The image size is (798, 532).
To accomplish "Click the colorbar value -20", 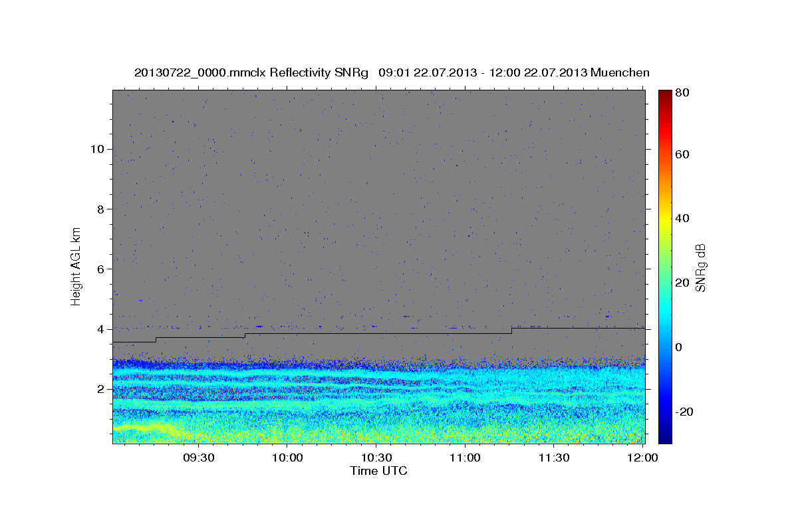I will point(684,412).
